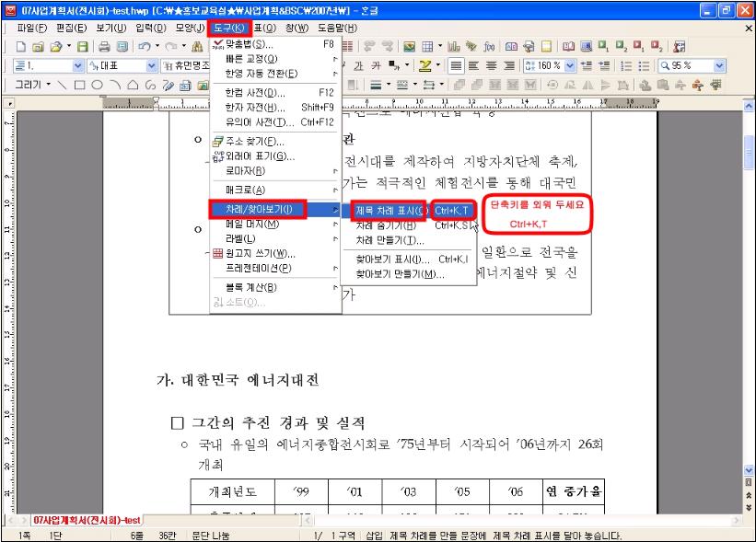This screenshot has width=756, height=542.
Task: Open the paragraph style '1.' dropdown
Action: tap(77, 65)
